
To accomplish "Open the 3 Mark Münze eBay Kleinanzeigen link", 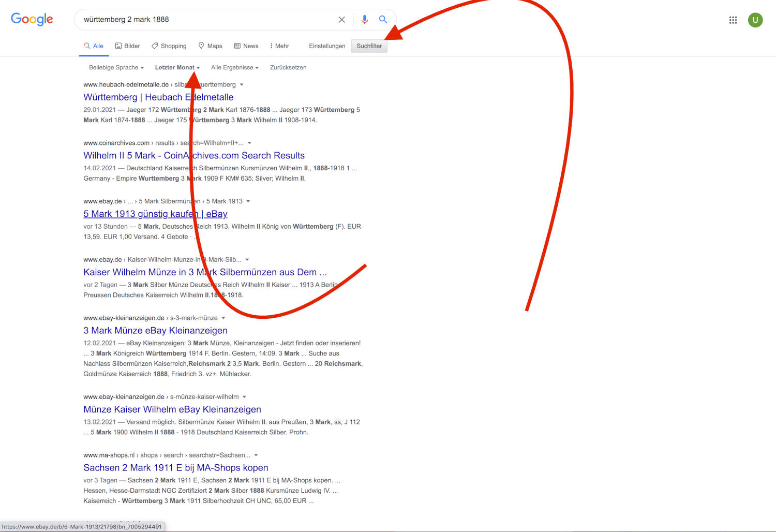I will (x=155, y=331).
